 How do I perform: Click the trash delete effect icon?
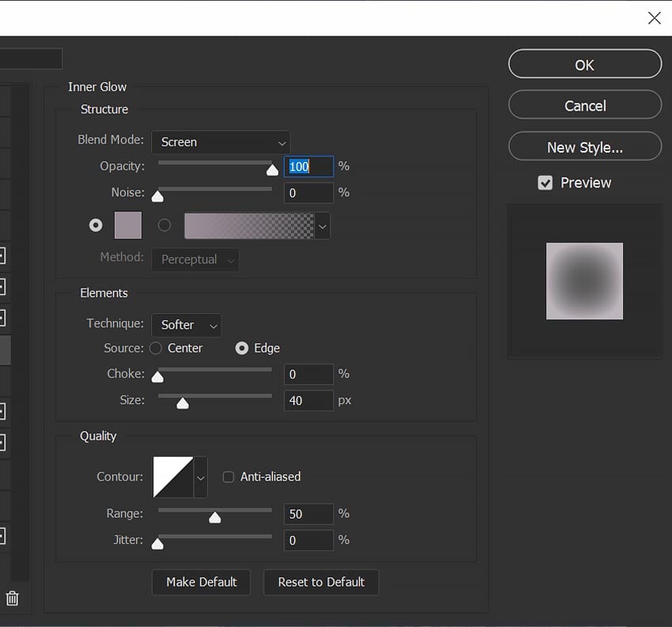click(x=13, y=598)
